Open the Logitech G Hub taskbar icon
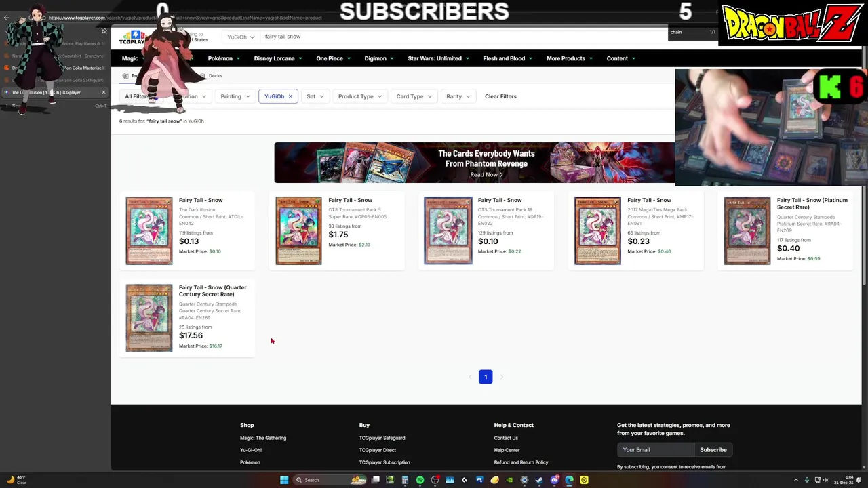The image size is (868, 488). pos(465,480)
